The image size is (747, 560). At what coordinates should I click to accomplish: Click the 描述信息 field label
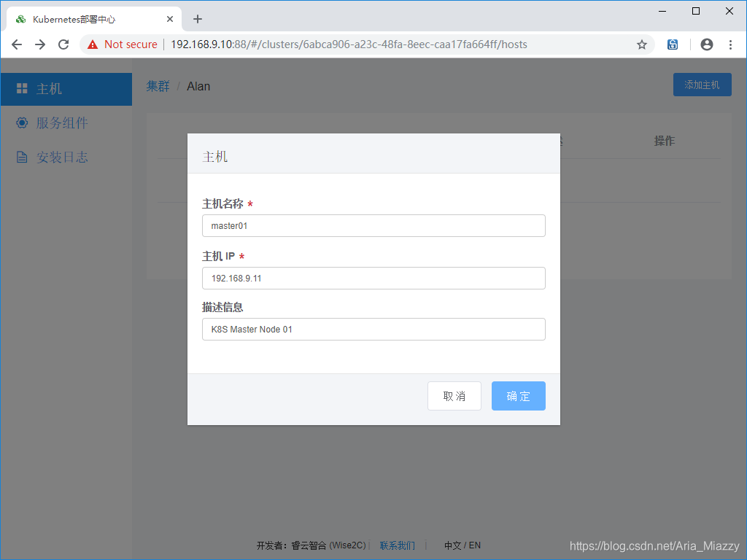tap(223, 307)
